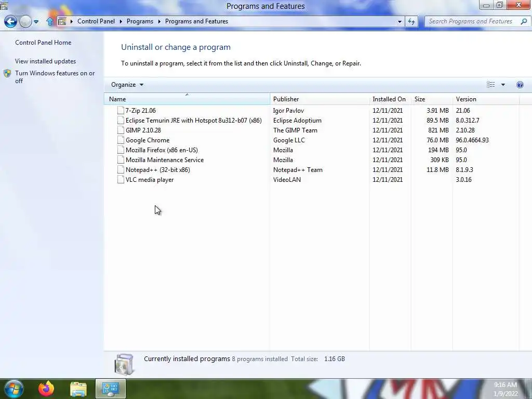
Task: Click the icon next to Mozilla Maintenance Service
Action: [121, 159]
